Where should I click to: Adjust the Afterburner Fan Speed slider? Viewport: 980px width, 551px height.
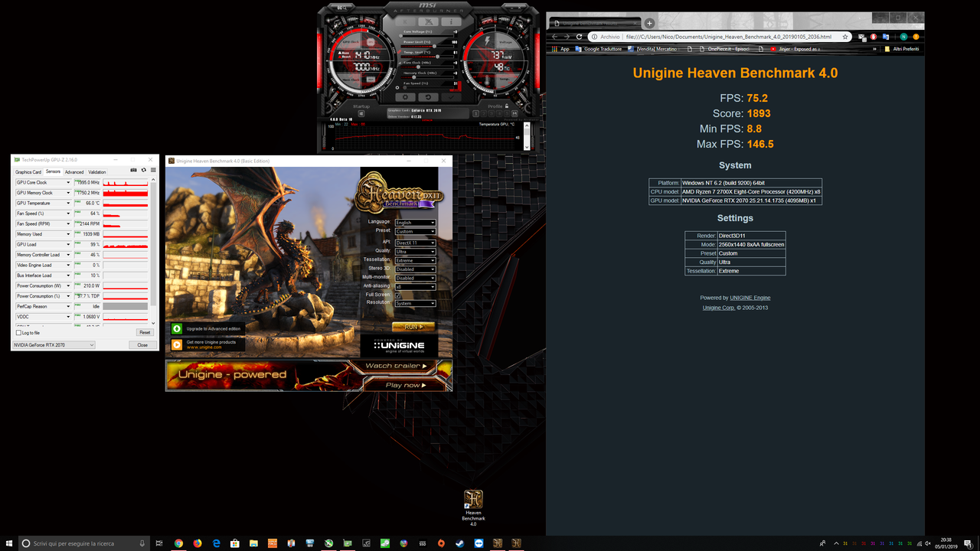[427, 87]
